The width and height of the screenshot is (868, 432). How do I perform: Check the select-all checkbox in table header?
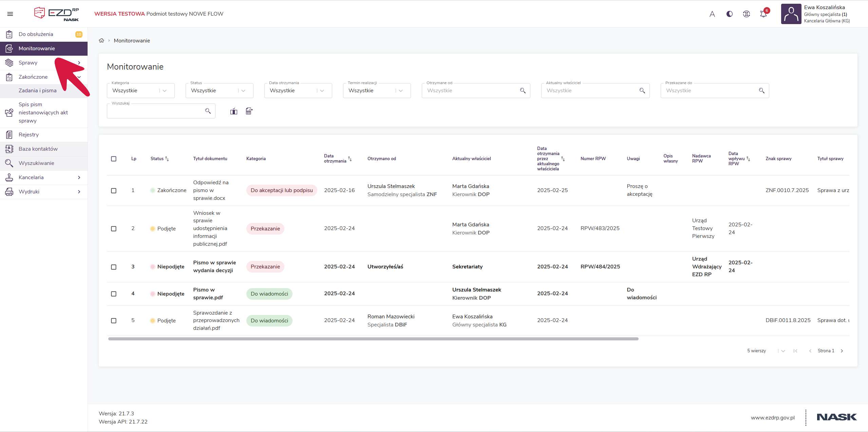[114, 159]
